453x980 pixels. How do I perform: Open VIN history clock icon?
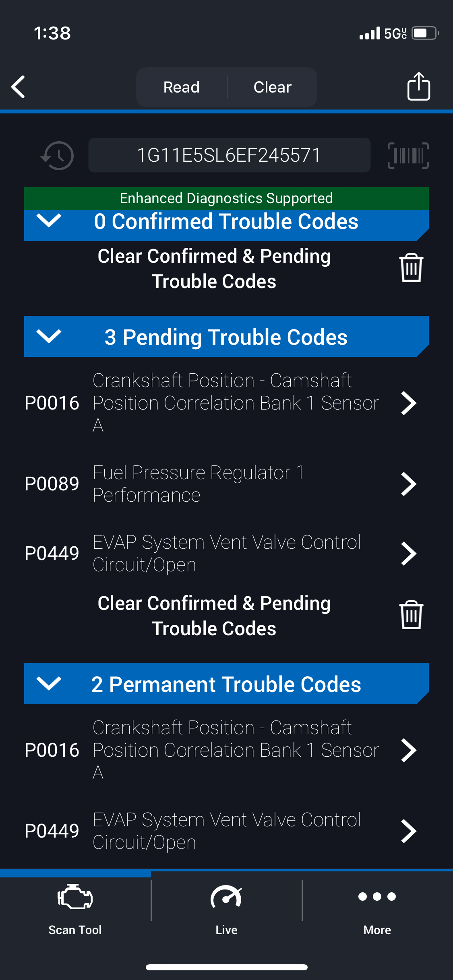(58, 156)
